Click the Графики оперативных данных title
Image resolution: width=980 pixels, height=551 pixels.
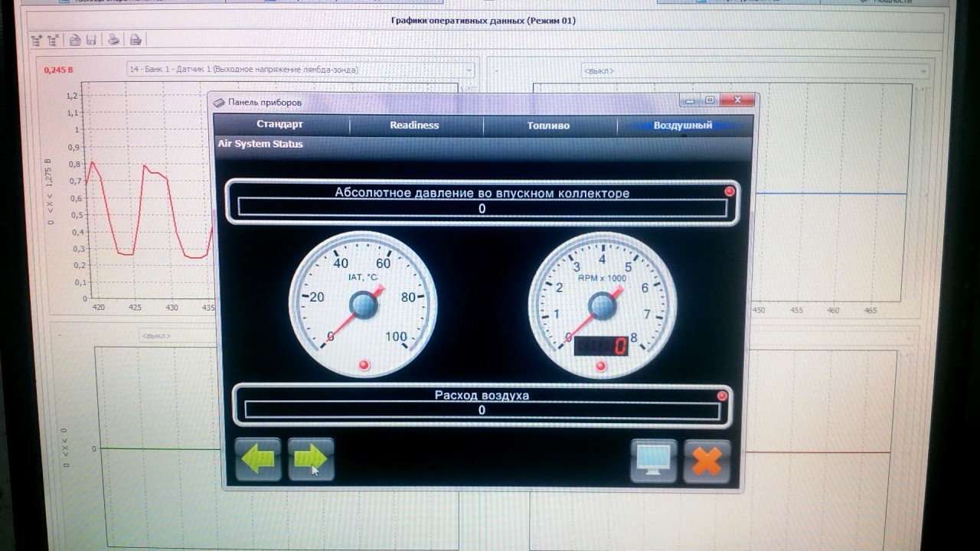(483, 21)
